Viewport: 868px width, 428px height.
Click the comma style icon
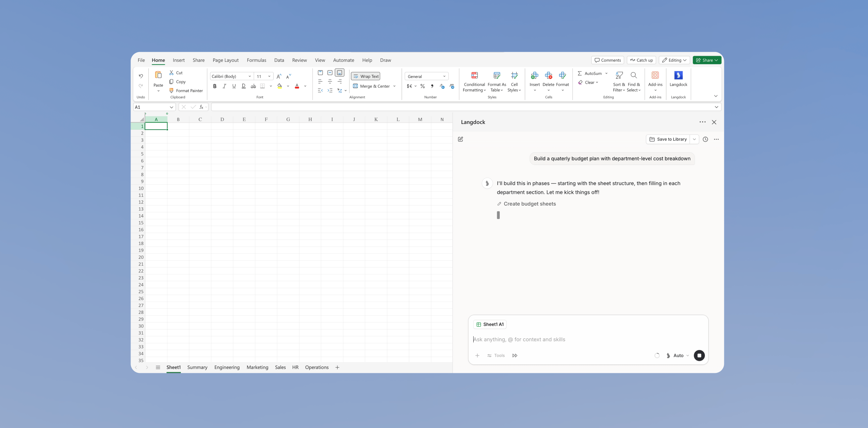tap(432, 86)
